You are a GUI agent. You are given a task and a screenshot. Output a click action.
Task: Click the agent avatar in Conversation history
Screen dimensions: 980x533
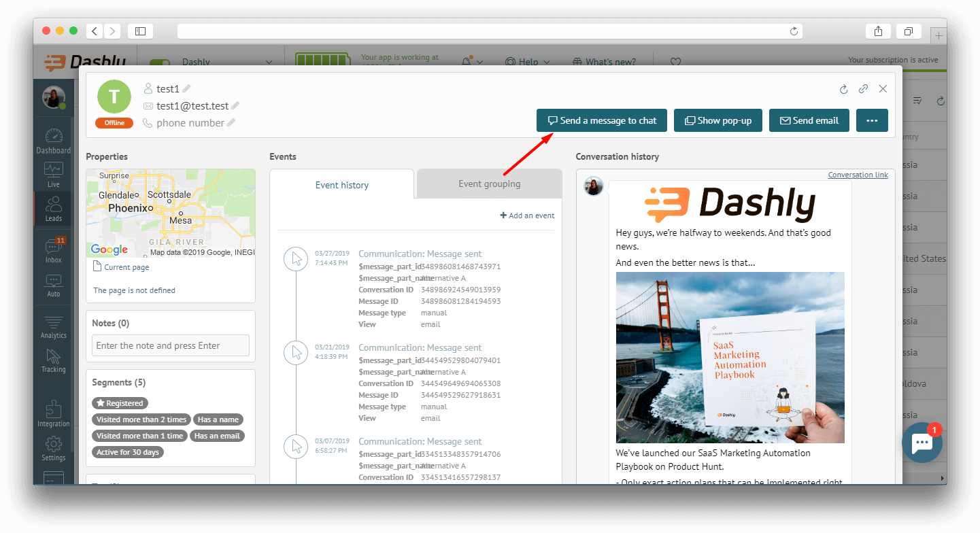click(x=594, y=186)
